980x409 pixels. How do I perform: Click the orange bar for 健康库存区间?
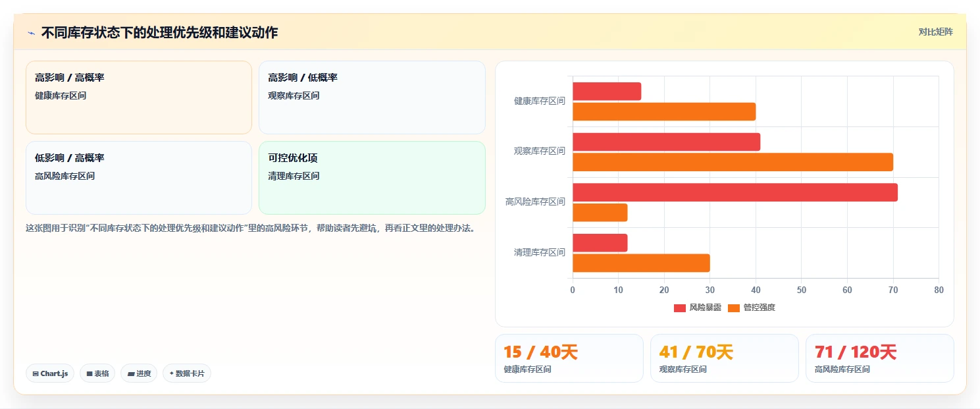click(664, 111)
